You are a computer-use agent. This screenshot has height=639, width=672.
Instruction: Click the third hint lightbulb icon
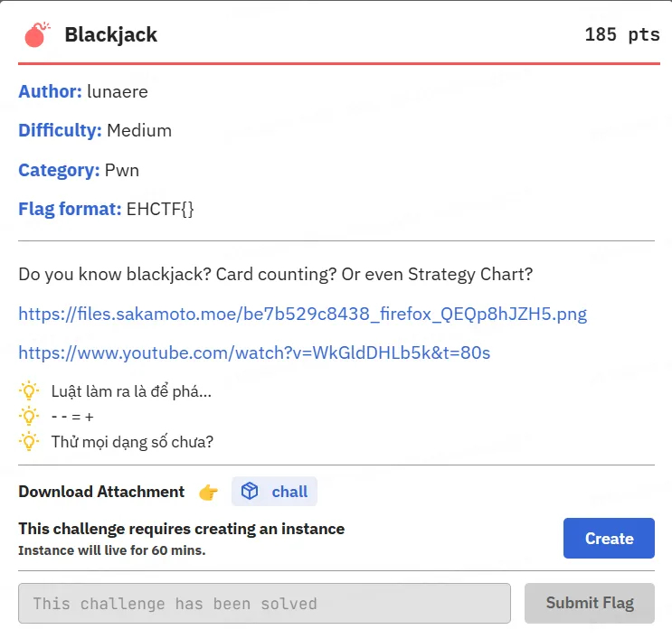29,442
